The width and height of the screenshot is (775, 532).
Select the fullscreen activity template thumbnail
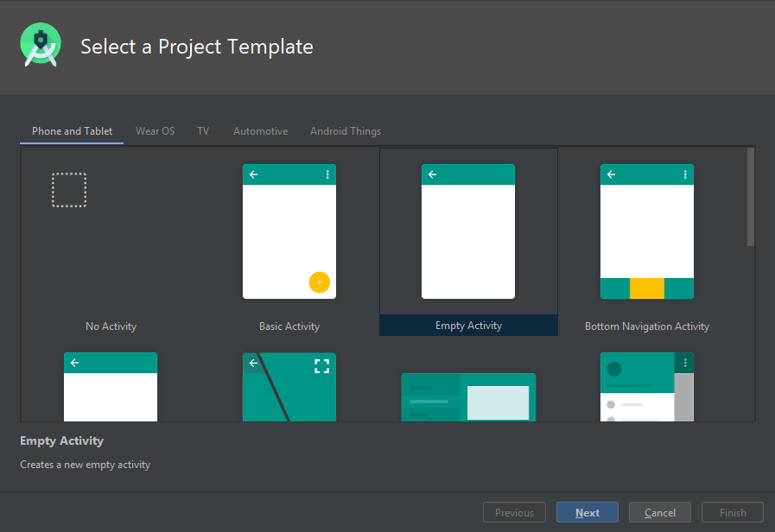click(289, 387)
